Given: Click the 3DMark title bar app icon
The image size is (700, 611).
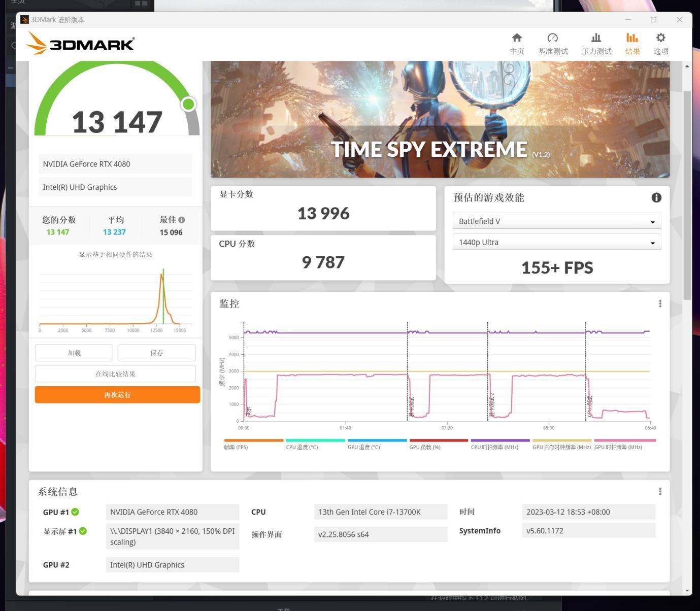Looking at the screenshot, I should (24, 20).
